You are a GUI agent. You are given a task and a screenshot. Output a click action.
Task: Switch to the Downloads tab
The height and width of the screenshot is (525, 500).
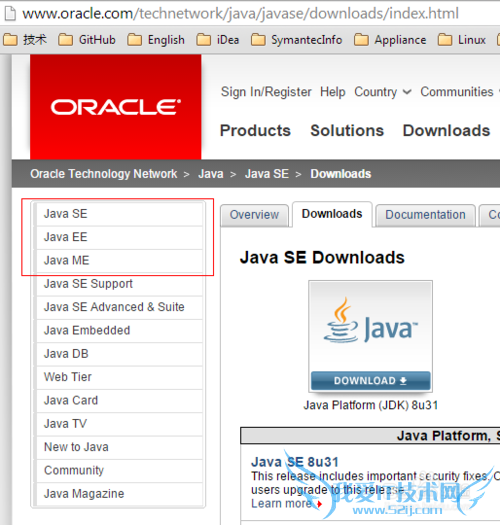tap(332, 214)
